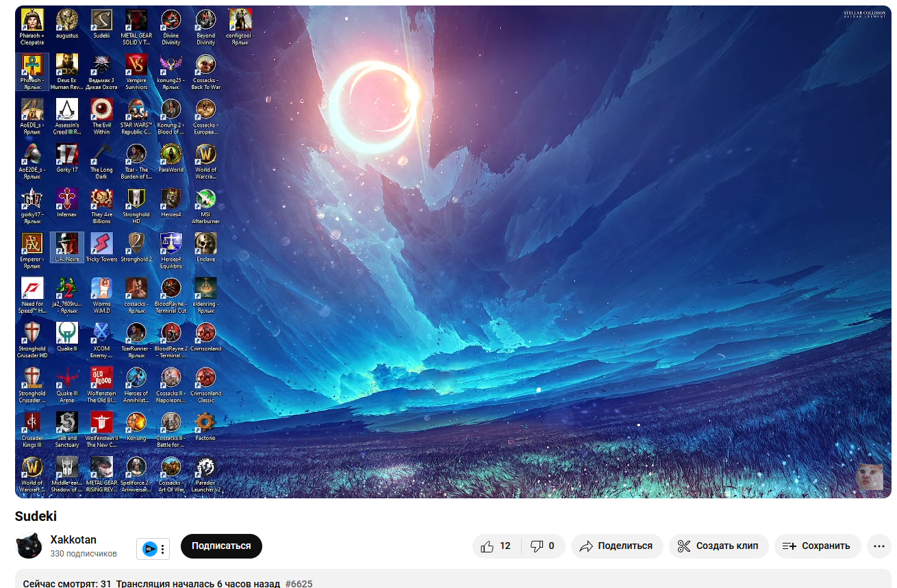Image resolution: width=897 pixels, height=588 pixels.
Task: Subscribe using the Подписаться button
Action: pos(221,546)
